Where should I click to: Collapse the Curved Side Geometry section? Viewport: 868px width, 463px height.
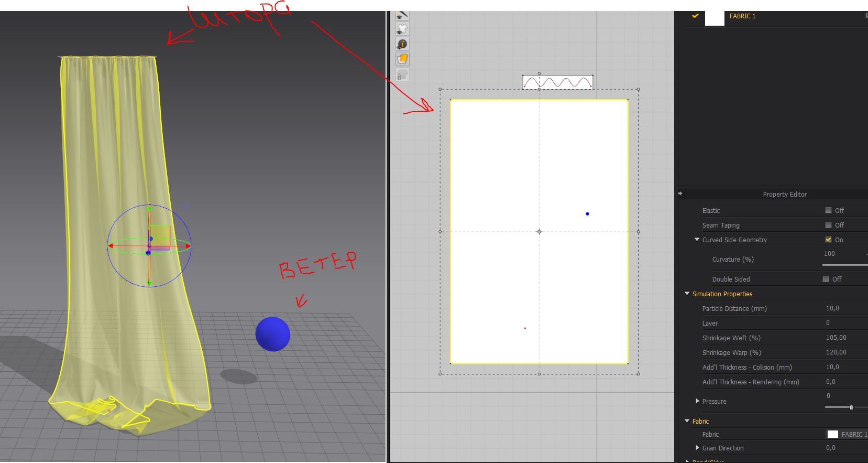pos(697,240)
